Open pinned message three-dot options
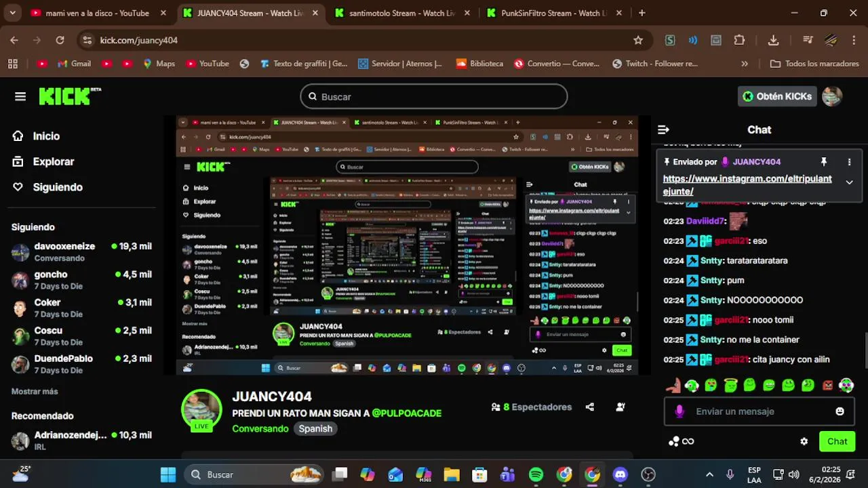 (849, 162)
